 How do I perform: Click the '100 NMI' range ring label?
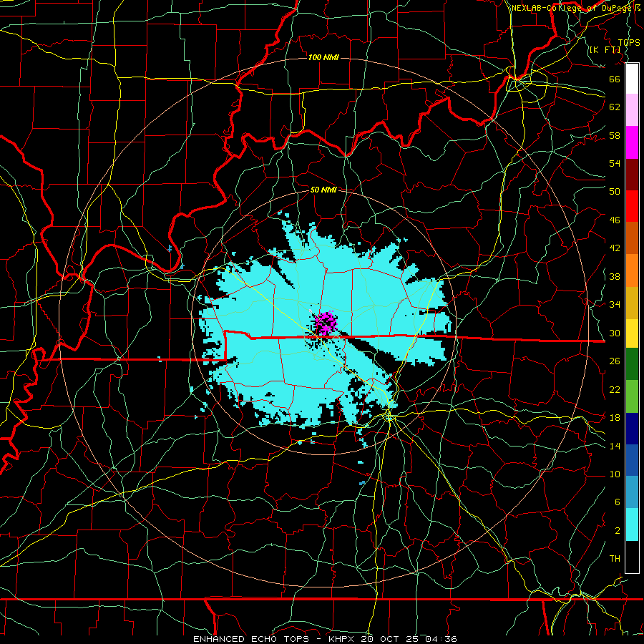323,57
